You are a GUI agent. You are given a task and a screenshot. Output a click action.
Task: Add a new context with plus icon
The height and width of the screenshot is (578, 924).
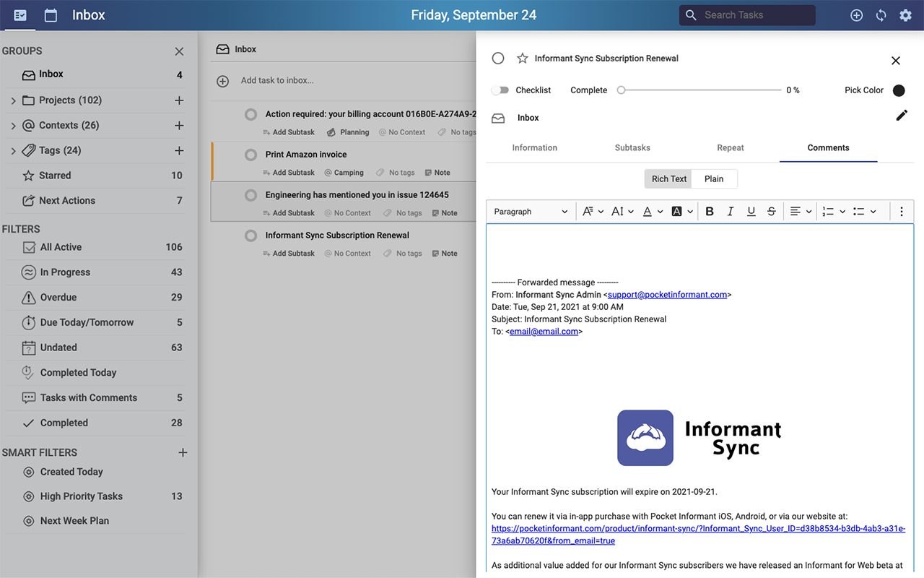pyautogui.click(x=179, y=126)
